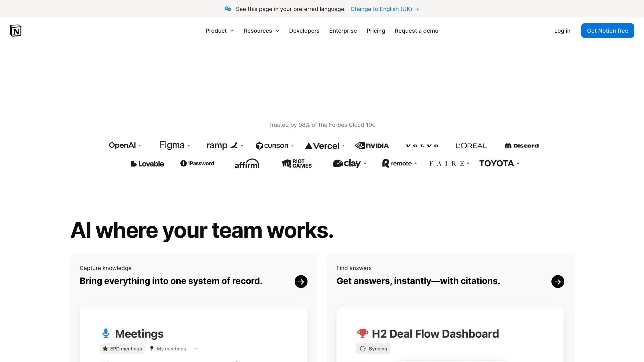Screen dimensions: 644x362
Task: Click the Volvo logo
Action: click(422, 146)
